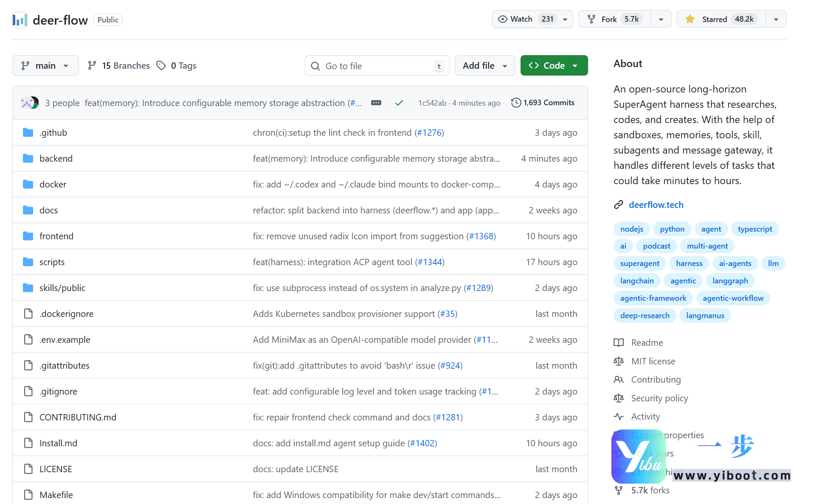This screenshot has height=504, width=825.
Task: Click the backend folder icon
Action: (28, 159)
